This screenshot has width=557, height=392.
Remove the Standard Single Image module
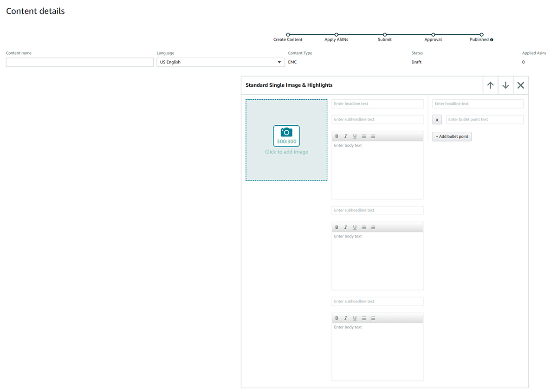coord(520,85)
